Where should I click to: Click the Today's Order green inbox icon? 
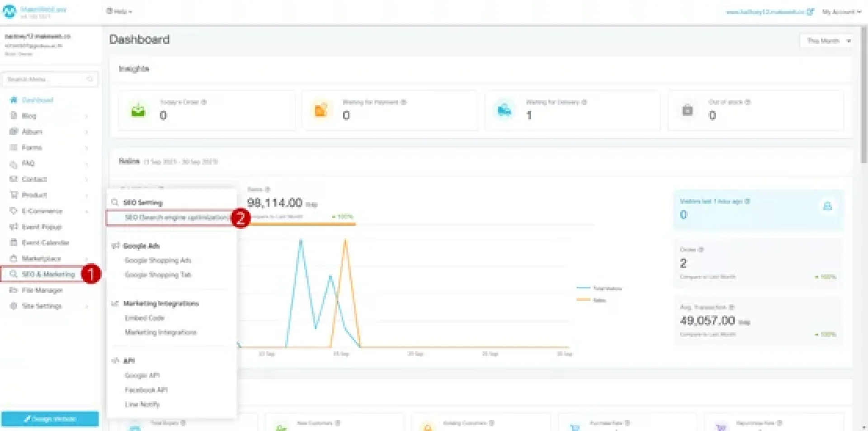coord(138,110)
